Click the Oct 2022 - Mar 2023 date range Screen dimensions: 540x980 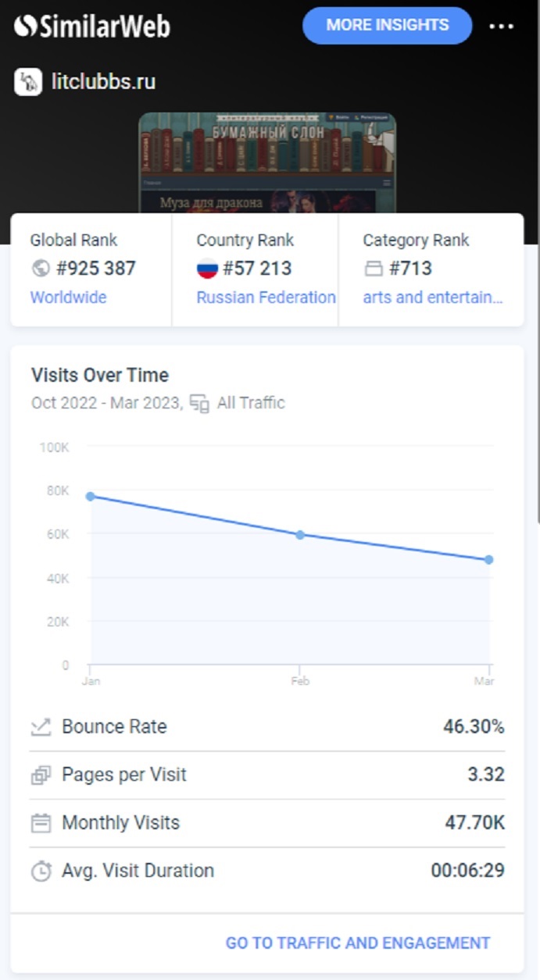(107, 404)
